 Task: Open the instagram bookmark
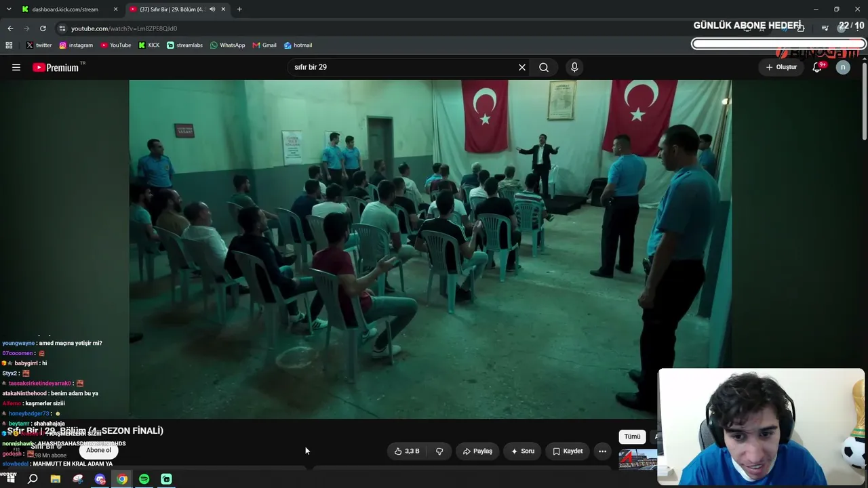[x=76, y=45]
